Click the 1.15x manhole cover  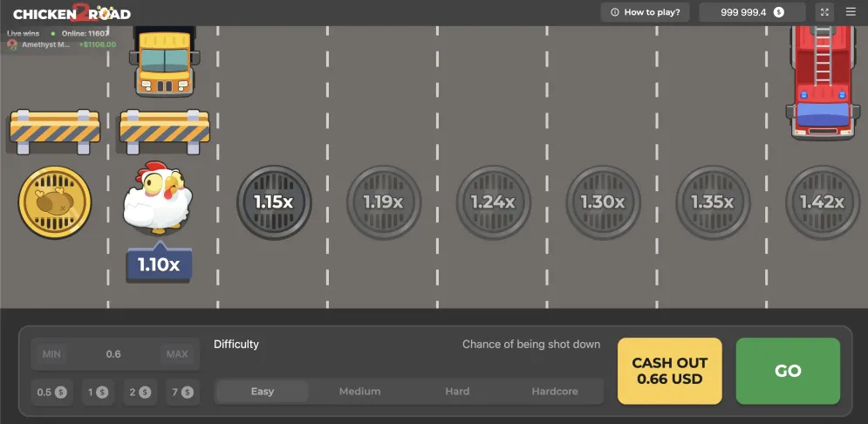coord(274,202)
